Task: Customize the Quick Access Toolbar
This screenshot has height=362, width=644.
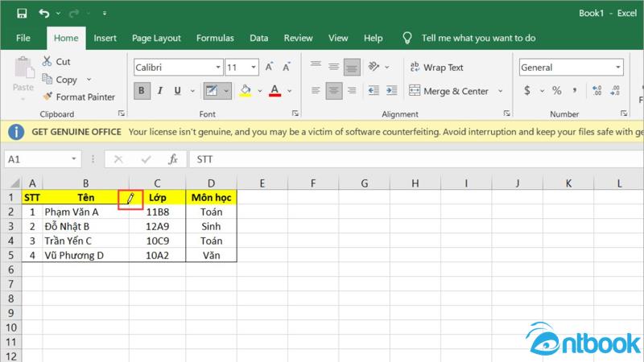Action: click(x=105, y=13)
